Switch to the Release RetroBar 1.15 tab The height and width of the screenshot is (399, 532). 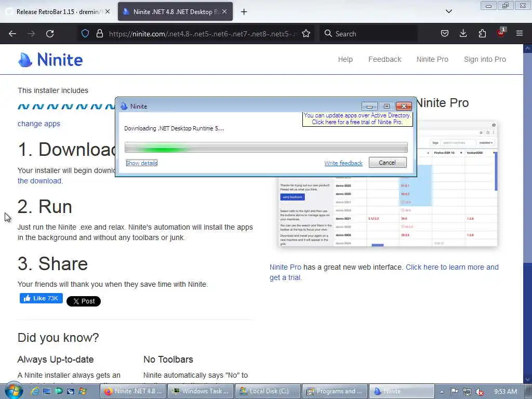(x=58, y=12)
